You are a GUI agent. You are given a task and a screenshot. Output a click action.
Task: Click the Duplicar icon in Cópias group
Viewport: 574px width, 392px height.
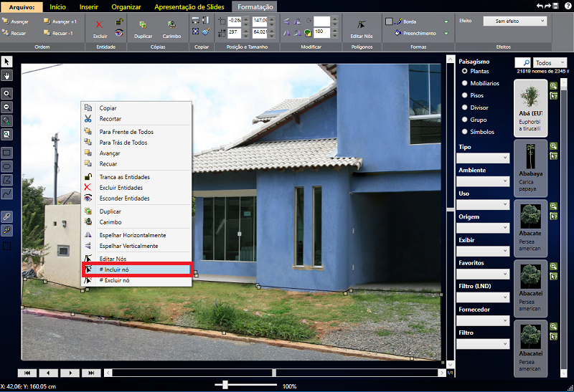tap(143, 24)
